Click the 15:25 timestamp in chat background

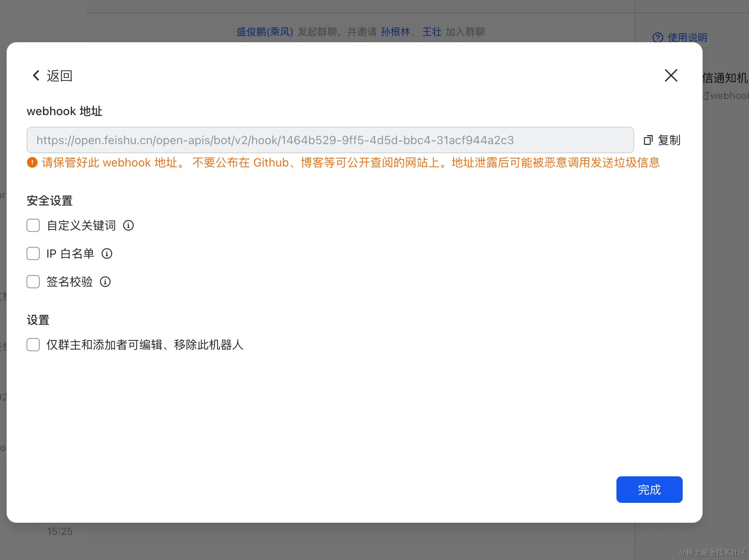pyautogui.click(x=60, y=531)
